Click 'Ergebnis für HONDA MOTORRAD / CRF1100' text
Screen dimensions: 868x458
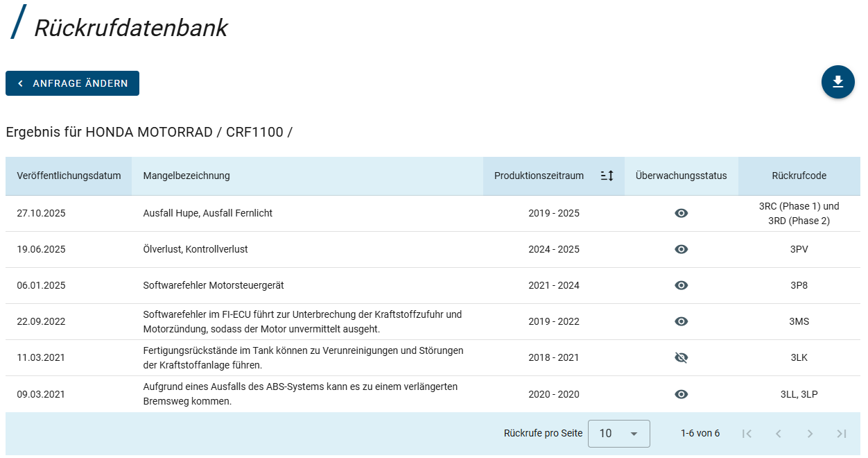pos(149,132)
